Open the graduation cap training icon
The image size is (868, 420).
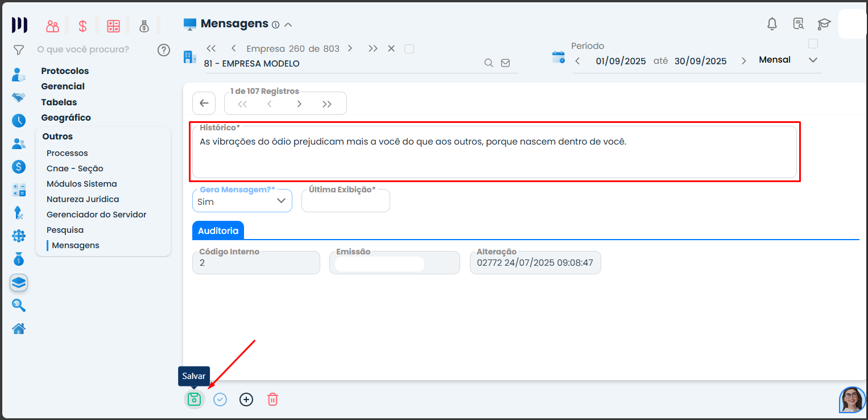click(x=824, y=24)
